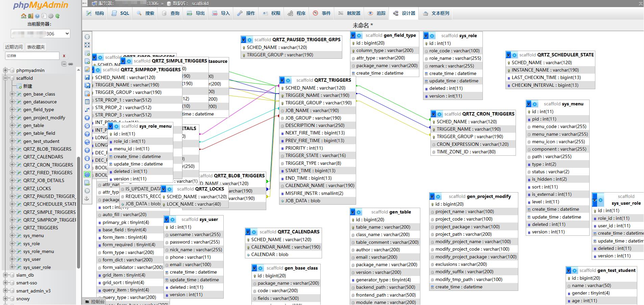Image resolution: width=644 pixels, height=305 pixels.
Task: Open gear options on QRTZ_TRIGGERS table
Action: (288, 80)
